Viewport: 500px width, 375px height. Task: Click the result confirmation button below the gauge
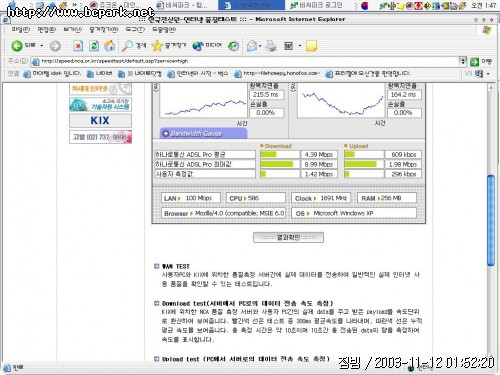click(288, 237)
